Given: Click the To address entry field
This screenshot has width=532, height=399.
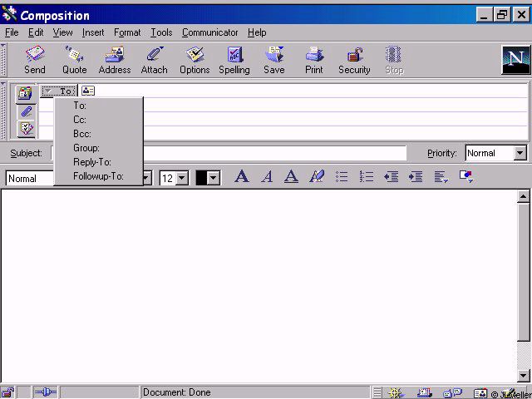Looking at the screenshot, I should pos(312,91).
